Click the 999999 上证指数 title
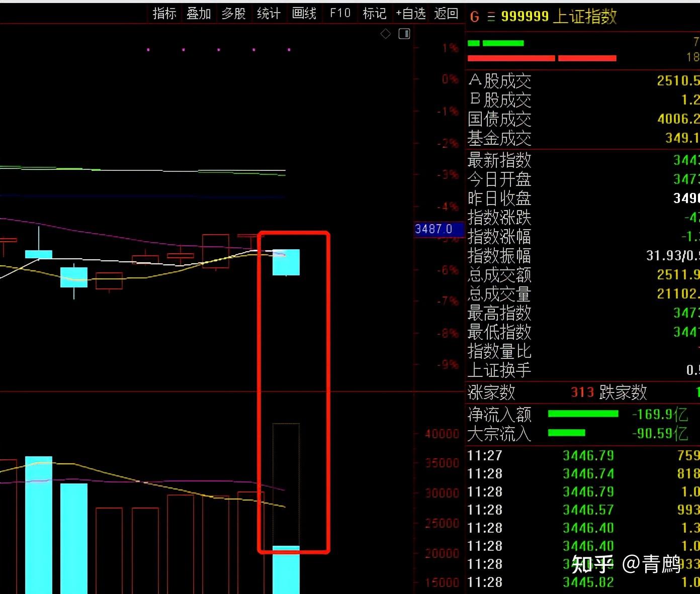 coord(558,17)
